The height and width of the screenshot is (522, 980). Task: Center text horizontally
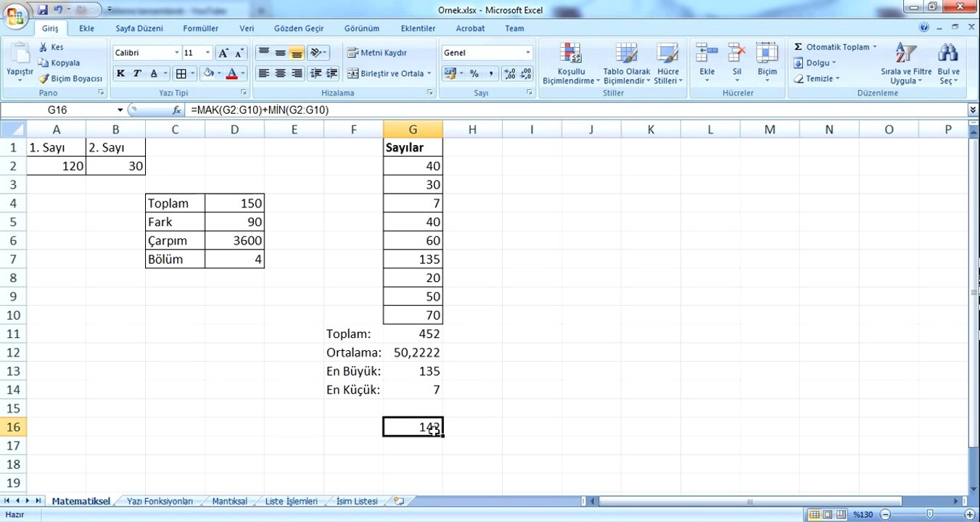click(x=280, y=73)
